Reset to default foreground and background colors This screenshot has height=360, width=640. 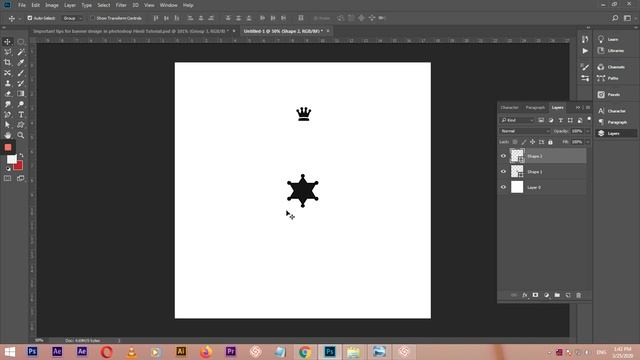click(8, 169)
